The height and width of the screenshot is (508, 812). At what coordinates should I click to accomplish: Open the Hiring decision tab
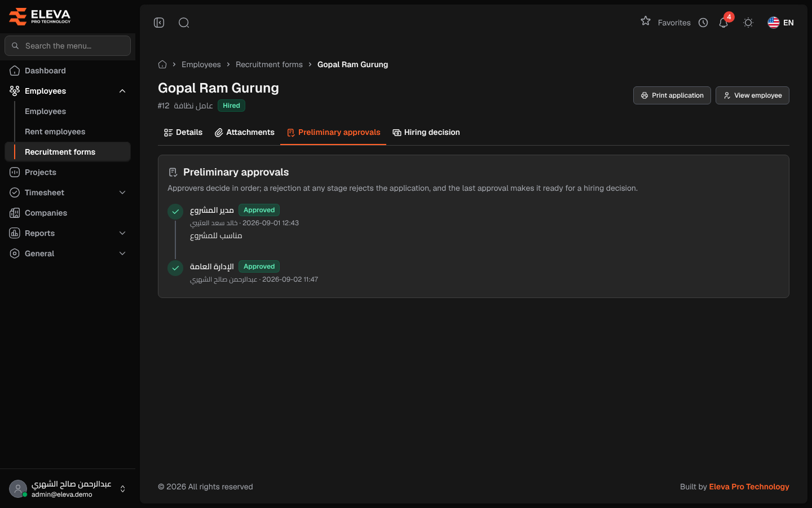(426, 132)
